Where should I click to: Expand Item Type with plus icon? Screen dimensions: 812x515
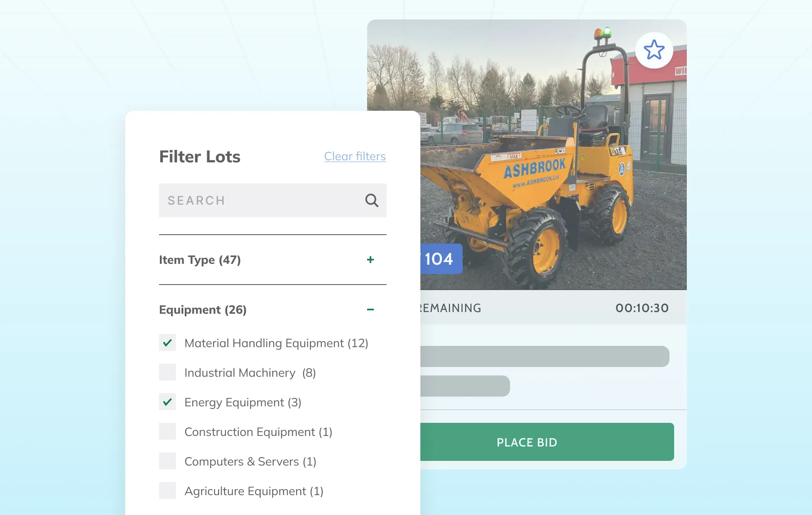(370, 260)
